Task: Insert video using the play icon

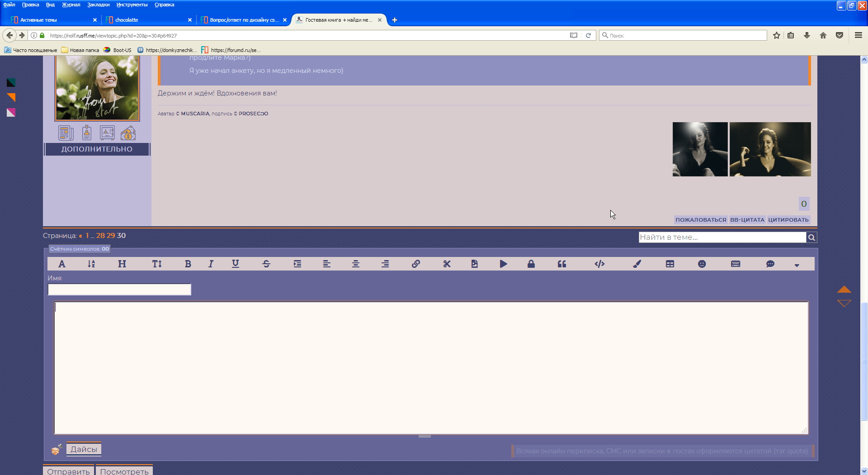Action: click(x=503, y=264)
